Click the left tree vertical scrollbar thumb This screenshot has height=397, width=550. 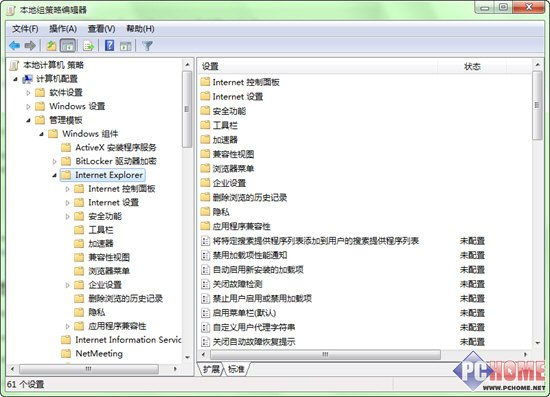pos(187,109)
